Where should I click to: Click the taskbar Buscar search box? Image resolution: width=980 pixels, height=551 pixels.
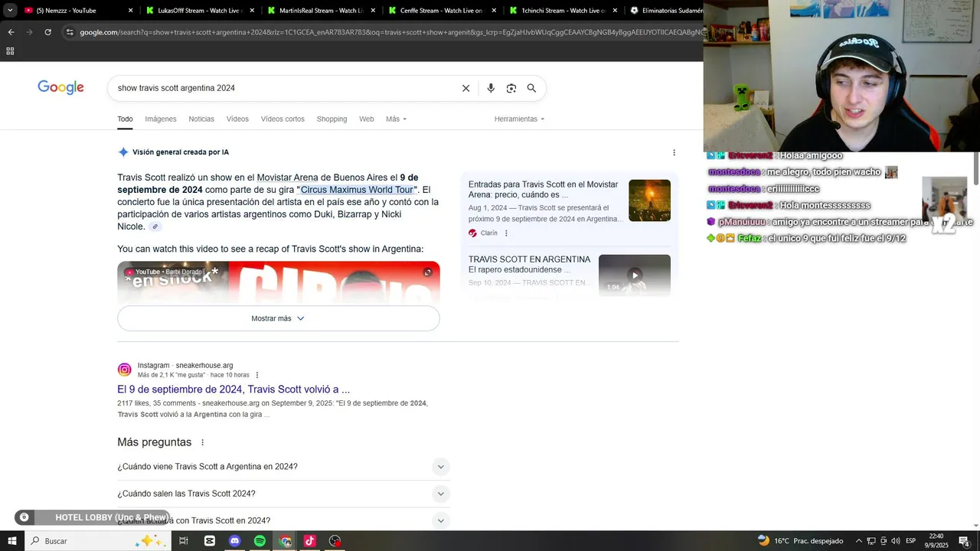click(98, 541)
